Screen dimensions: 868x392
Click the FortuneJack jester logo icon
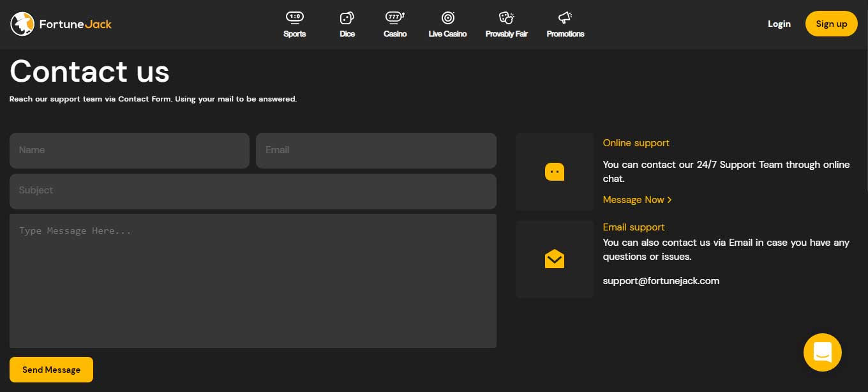pos(22,24)
